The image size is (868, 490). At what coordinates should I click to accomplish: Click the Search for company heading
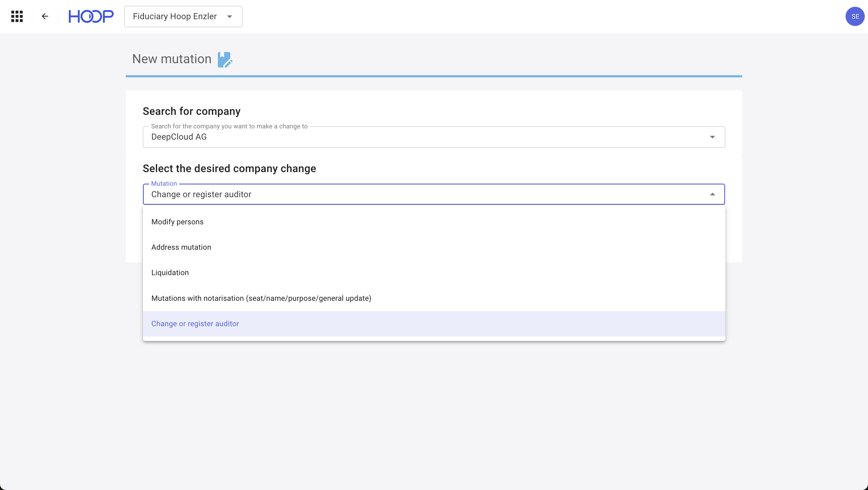191,111
